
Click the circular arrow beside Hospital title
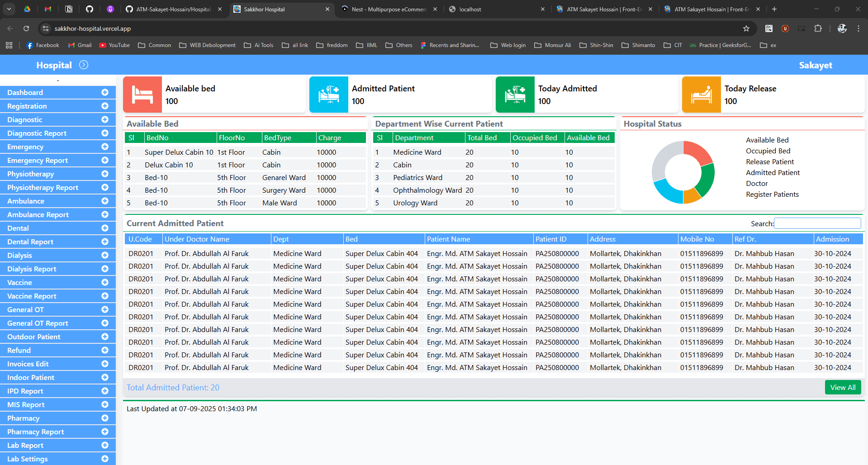coord(83,65)
